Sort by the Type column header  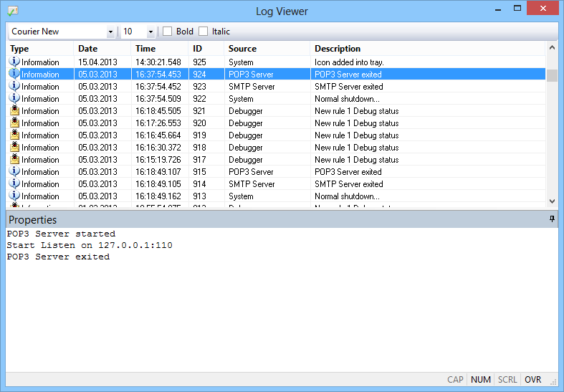tap(40, 49)
